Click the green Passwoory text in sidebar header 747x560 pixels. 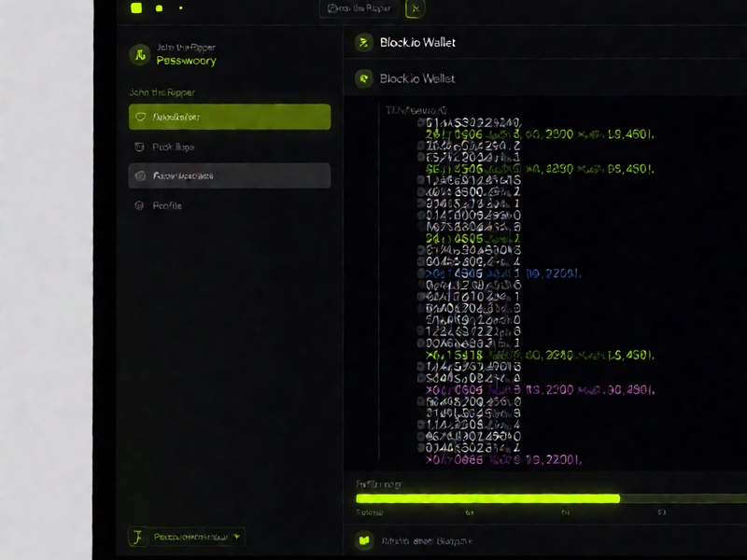(186, 61)
